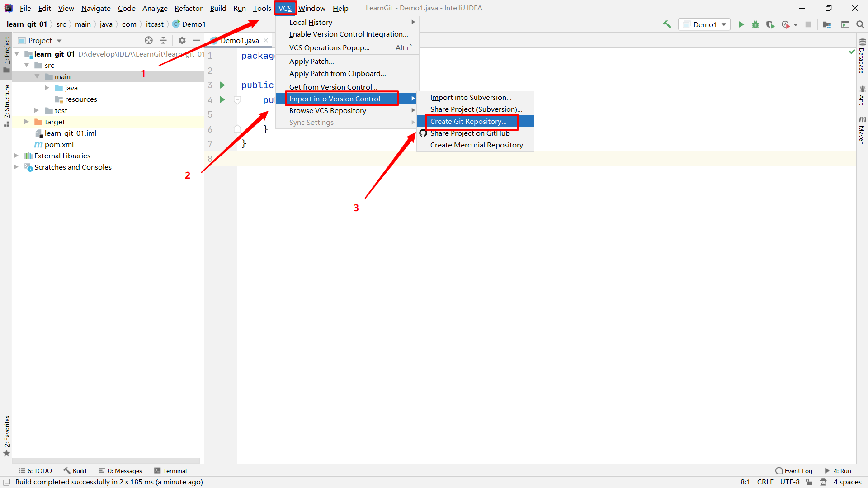Collapse the src folder node

[27, 65]
